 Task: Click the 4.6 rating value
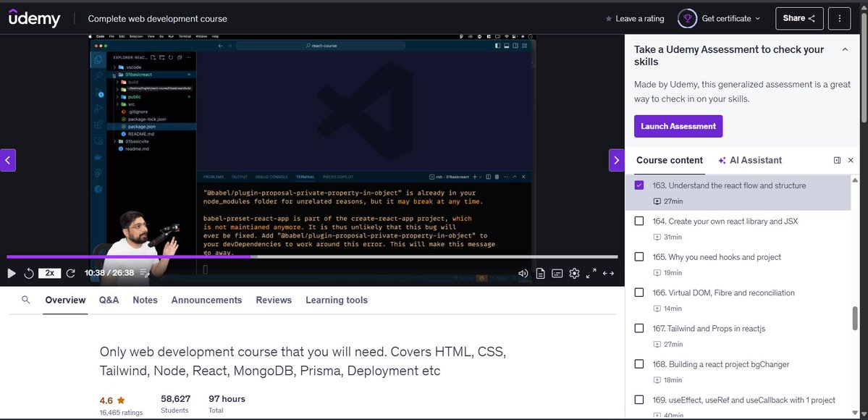point(106,400)
